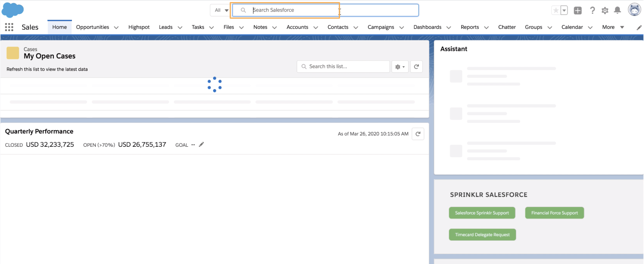Expand the Calendar chevron menu

590,27
